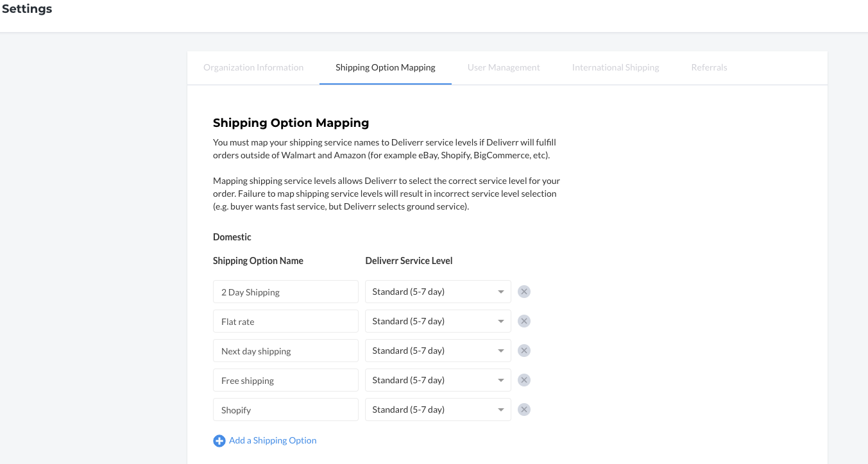
Task: Click the Flat rate name input field
Action: click(285, 321)
